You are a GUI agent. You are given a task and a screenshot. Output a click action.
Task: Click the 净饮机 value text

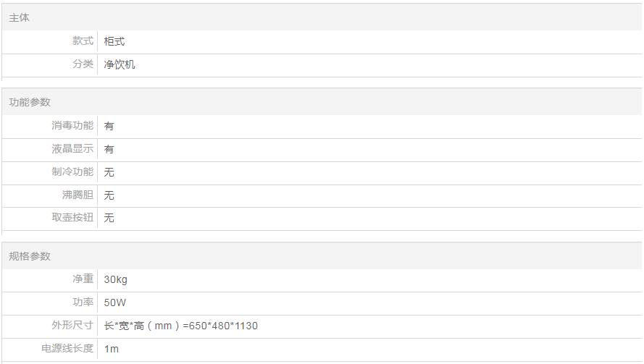click(x=120, y=64)
